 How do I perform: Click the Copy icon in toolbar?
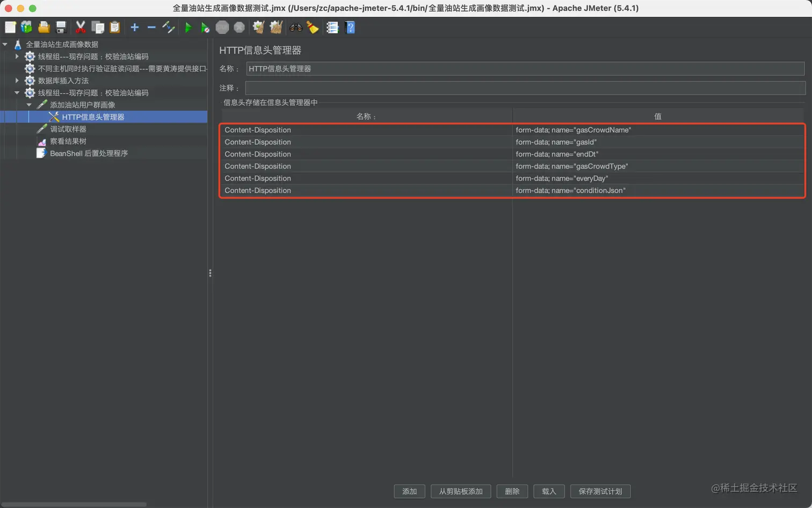click(x=98, y=27)
